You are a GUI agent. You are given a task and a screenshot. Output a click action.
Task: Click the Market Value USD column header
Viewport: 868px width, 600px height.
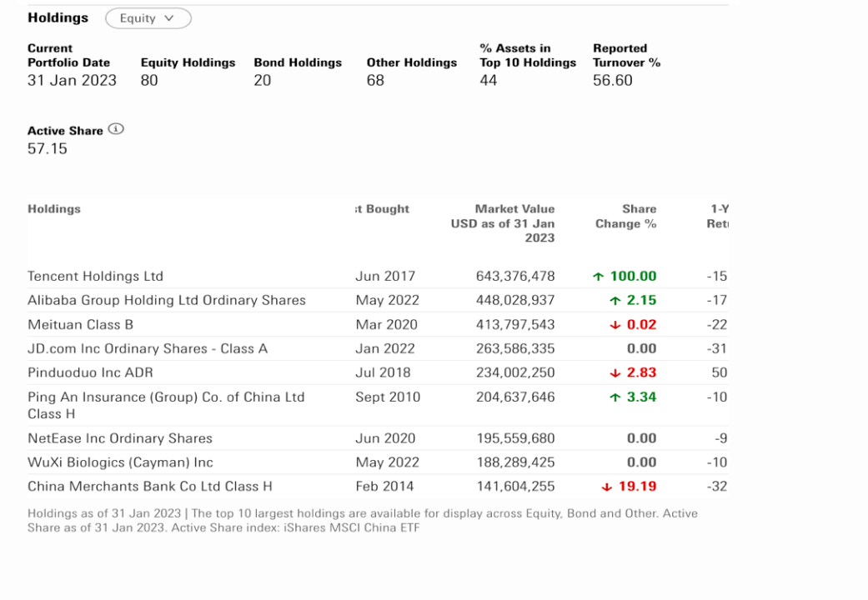coord(503,223)
